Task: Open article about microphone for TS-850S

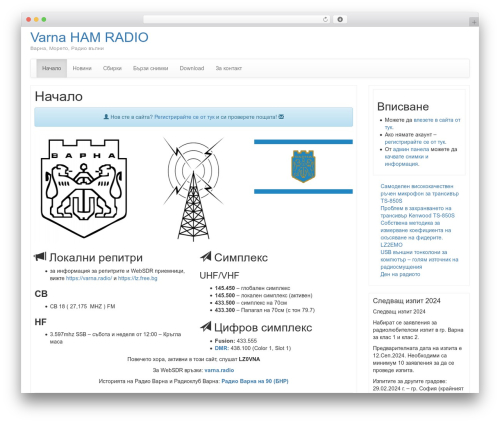Action: (x=420, y=194)
